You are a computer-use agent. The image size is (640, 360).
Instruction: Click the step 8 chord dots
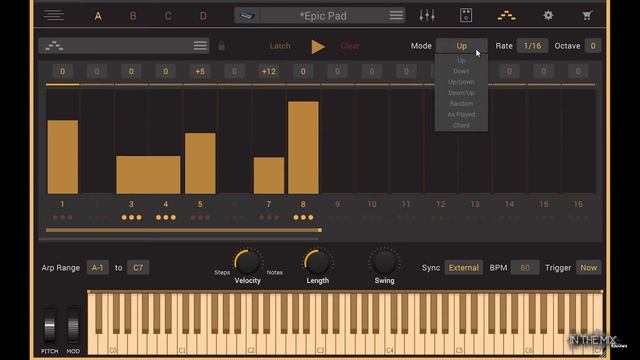[303, 218]
